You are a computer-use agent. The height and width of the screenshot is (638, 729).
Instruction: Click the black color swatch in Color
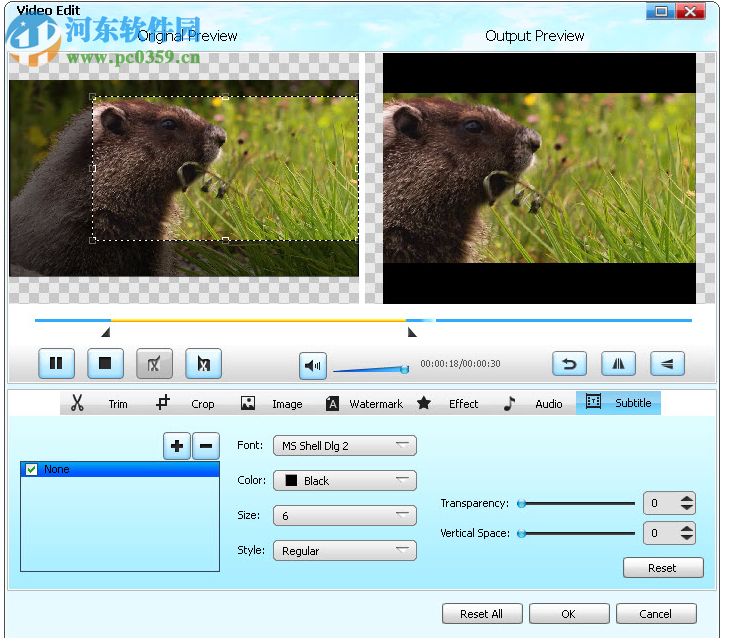[291, 480]
